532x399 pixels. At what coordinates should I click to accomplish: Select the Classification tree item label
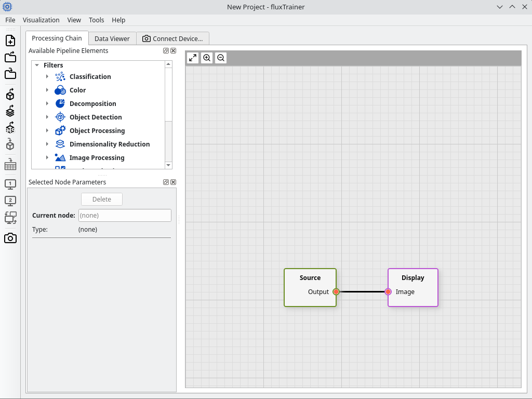pyautogui.click(x=90, y=77)
